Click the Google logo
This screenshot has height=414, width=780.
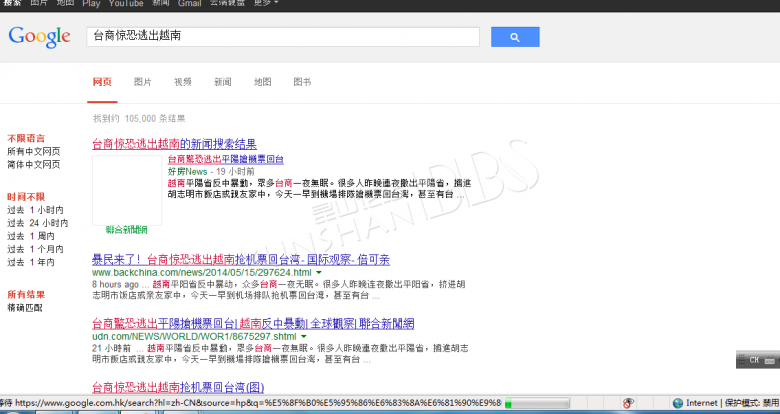[39, 37]
